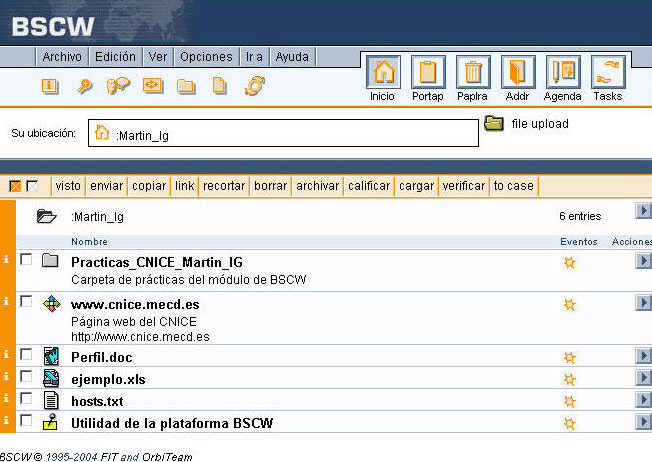This screenshot has height=462, width=652.
Task: Click the borrar action button
Action: (x=270, y=186)
